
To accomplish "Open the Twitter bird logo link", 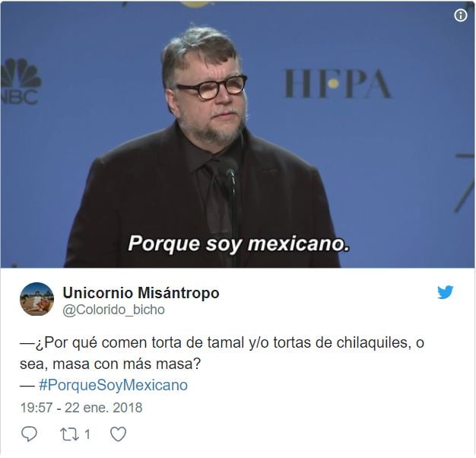I will pyautogui.click(x=445, y=292).
